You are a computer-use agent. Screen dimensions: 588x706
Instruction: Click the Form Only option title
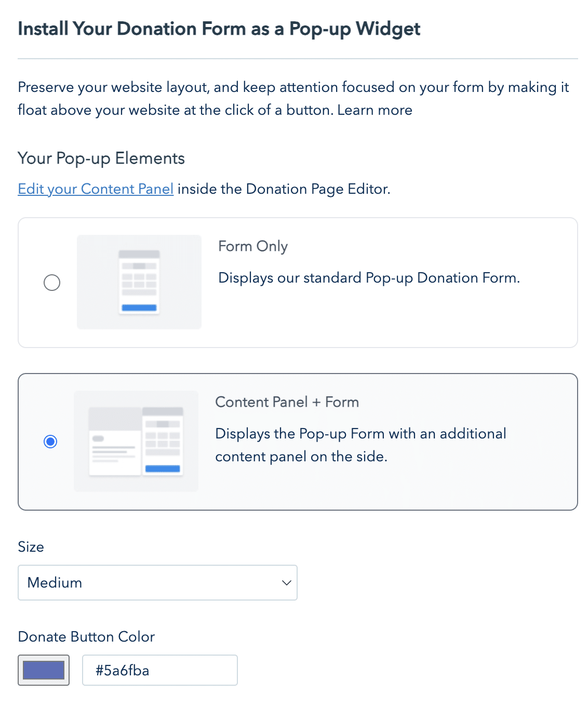click(253, 246)
